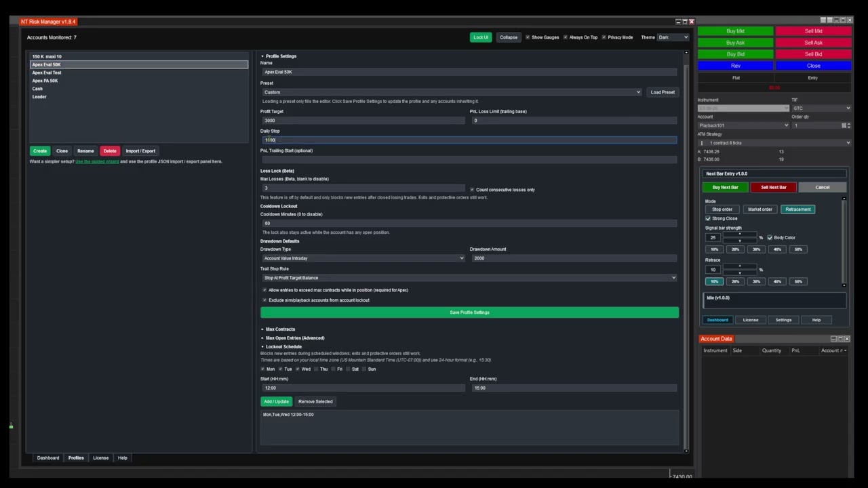Select the Retracement mode button
Screen dimensions: 868x488
pos(798,209)
